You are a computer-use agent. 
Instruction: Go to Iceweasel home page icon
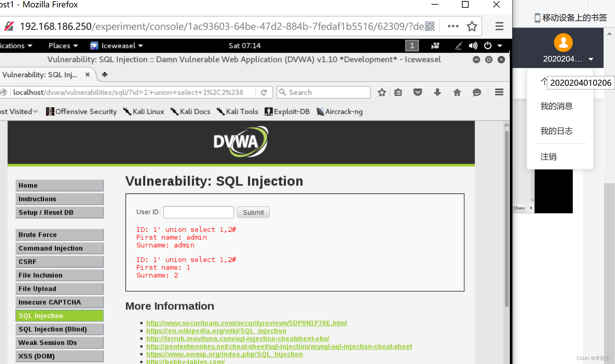(x=457, y=92)
